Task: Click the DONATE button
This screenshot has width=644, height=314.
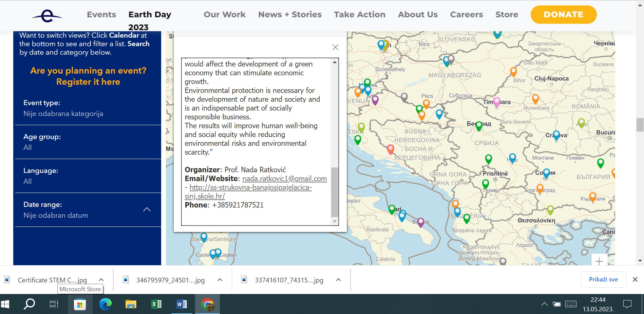Action: [x=564, y=15]
